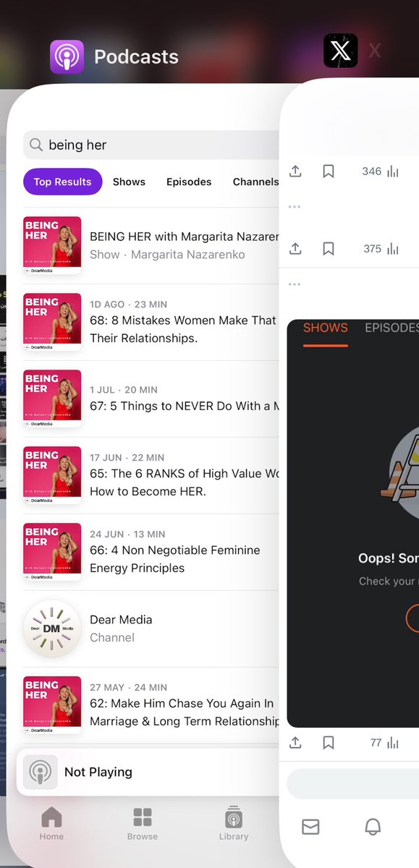View analytics of X post showing 77

[384, 742]
